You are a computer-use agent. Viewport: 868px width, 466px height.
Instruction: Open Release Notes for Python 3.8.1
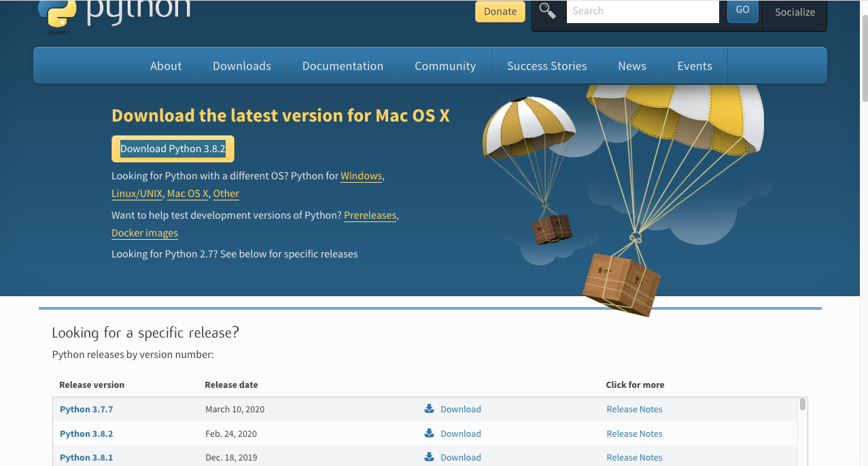tap(634, 457)
